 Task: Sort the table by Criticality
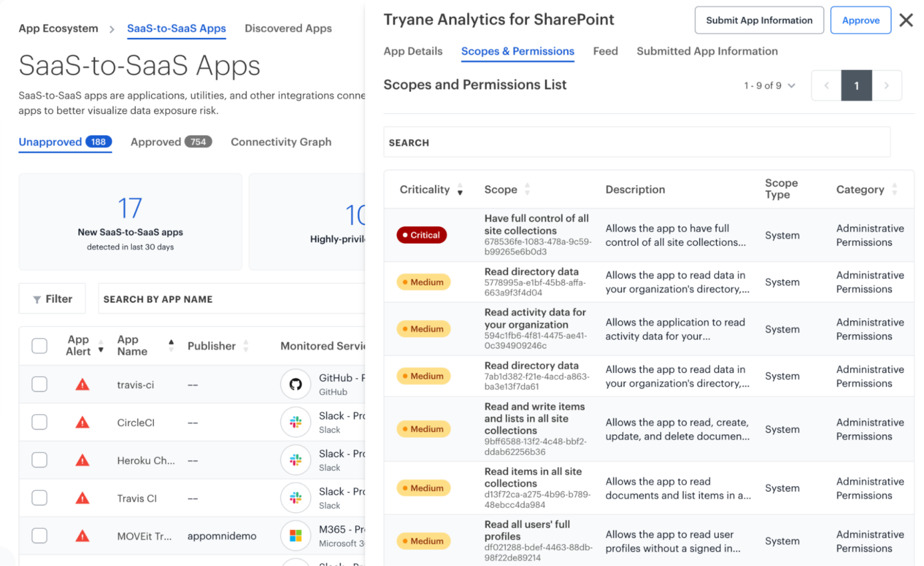460,189
